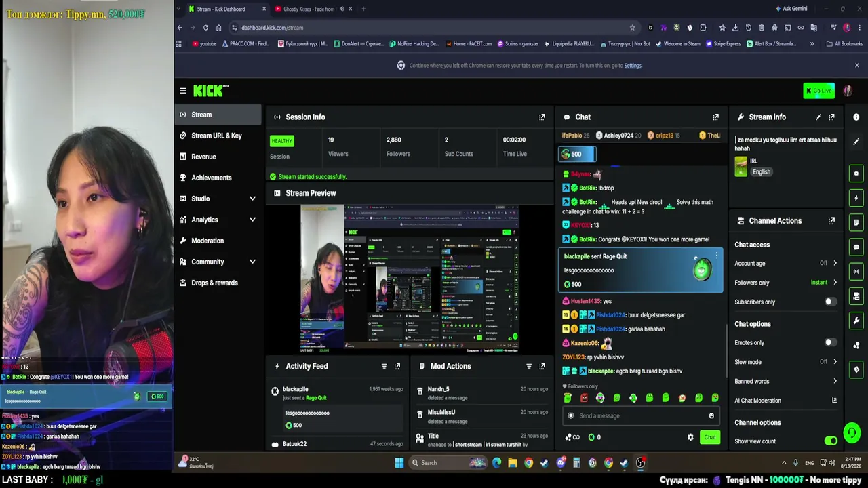This screenshot has width=868, height=488.
Task: Pop out the Channel Actions panel
Action: pyautogui.click(x=831, y=221)
